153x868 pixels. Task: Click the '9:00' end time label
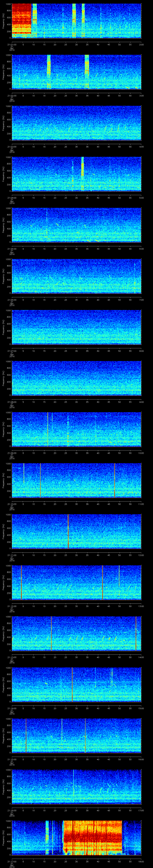click(x=141, y=402)
